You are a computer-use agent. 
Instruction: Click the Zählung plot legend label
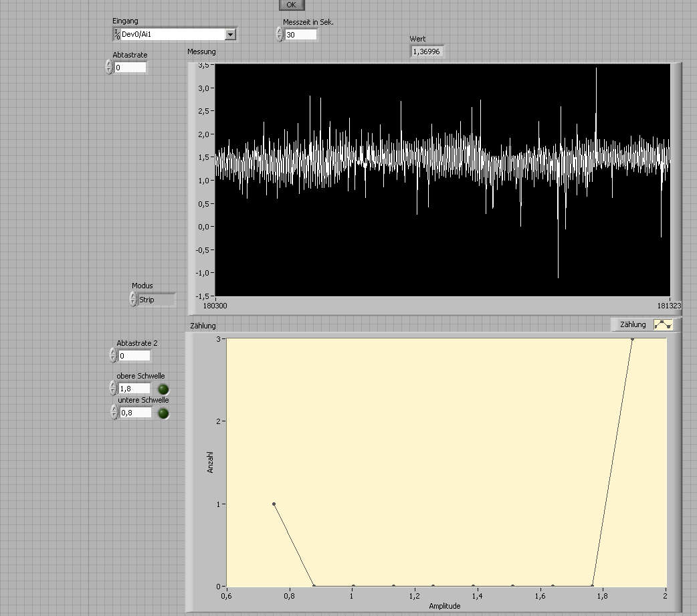point(633,325)
